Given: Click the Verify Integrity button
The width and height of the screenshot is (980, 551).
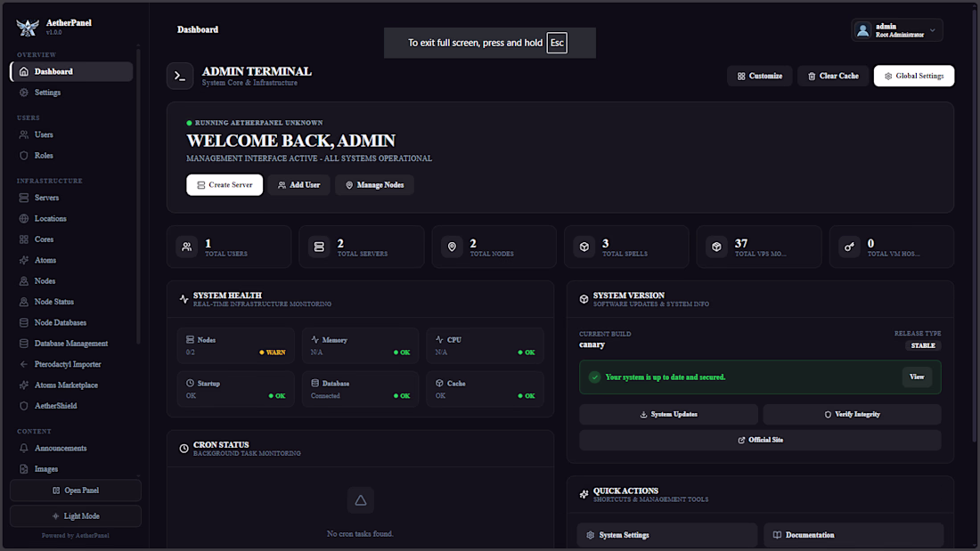Looking at the screenshot, I should point(852,414).
